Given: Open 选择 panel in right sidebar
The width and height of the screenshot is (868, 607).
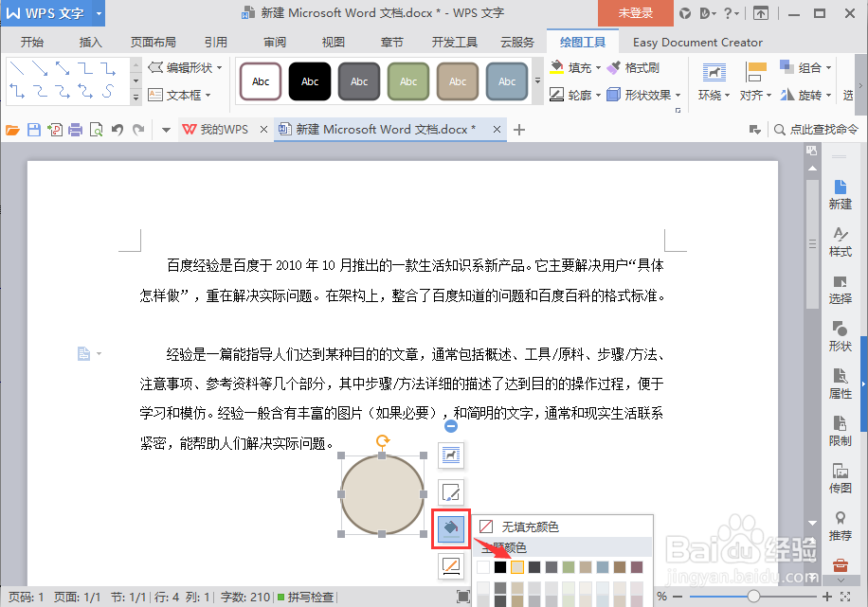Looking at the screenshot, I should tap(840, 290).
